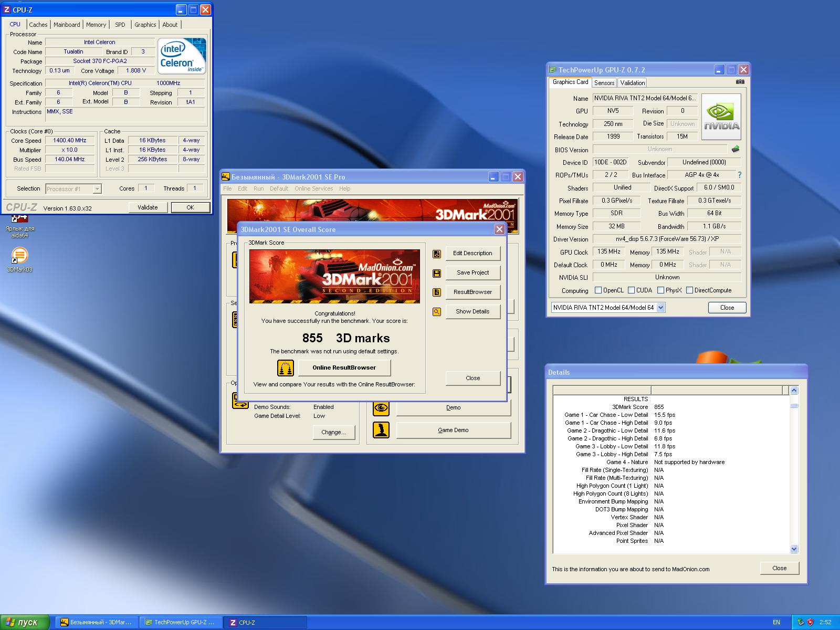Click the Edit Description notepad icon
This screenshot has height=630, width=840.
pos(436,254)
